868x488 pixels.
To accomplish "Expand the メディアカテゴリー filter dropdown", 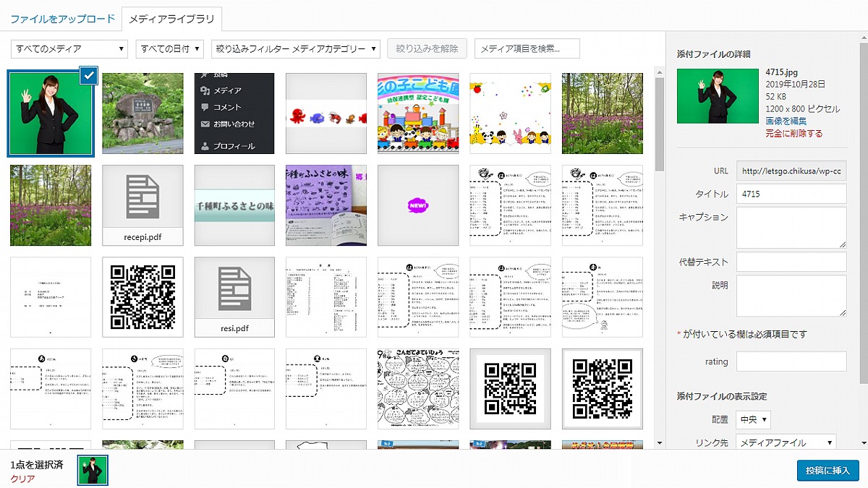I will tap(295, 49).
